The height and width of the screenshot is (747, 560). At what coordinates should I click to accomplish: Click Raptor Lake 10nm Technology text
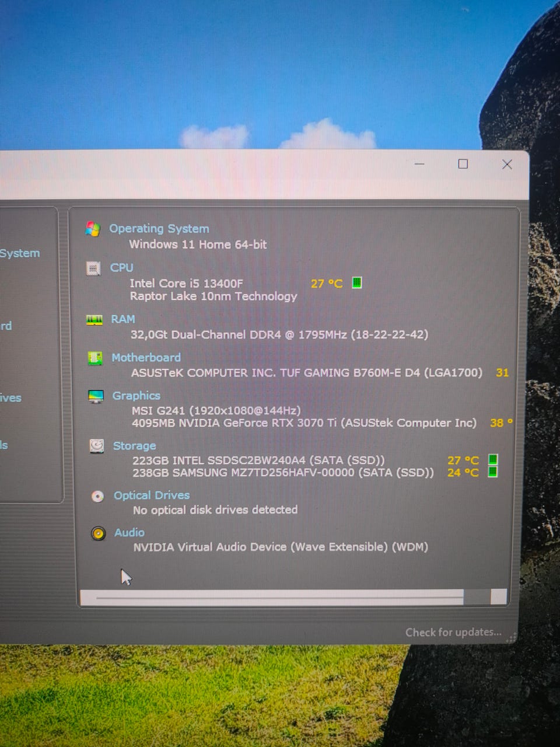pyautogui.click(x=213, y=296)
